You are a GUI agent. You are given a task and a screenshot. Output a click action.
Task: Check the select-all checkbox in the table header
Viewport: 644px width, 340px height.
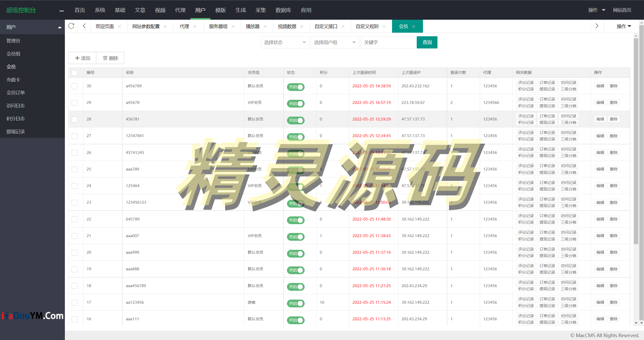point(75,73)
